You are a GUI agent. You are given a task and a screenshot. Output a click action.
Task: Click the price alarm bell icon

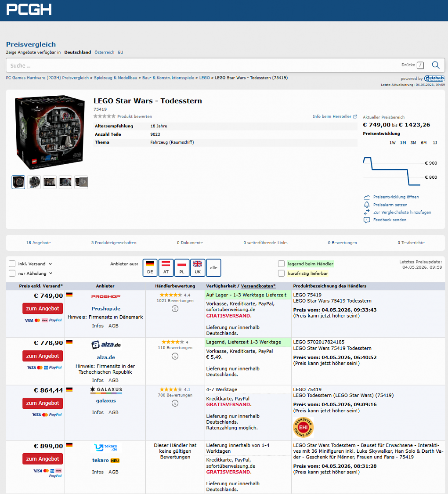(367, 205)
